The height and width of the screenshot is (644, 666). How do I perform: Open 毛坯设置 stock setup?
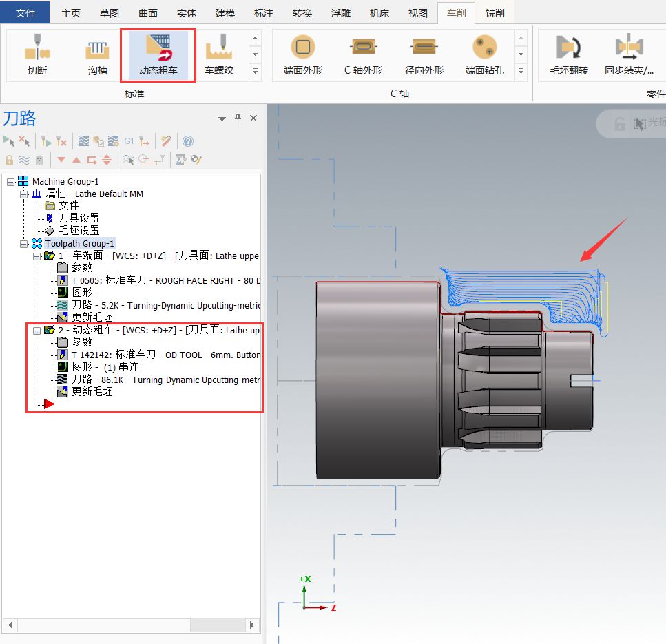tap(79, 230)
